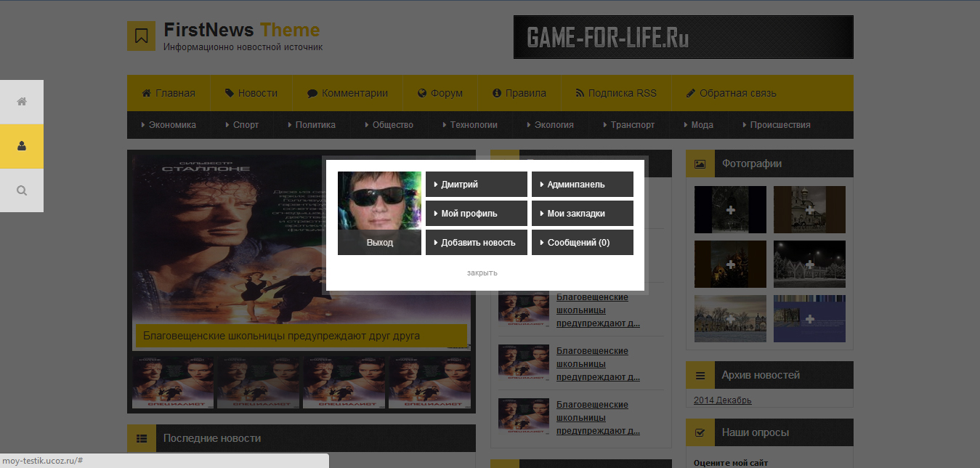This screenshot has height=468, width=980.
Task: Click the checkmark icon beside Наши опросы
Action: pos(700,432)
